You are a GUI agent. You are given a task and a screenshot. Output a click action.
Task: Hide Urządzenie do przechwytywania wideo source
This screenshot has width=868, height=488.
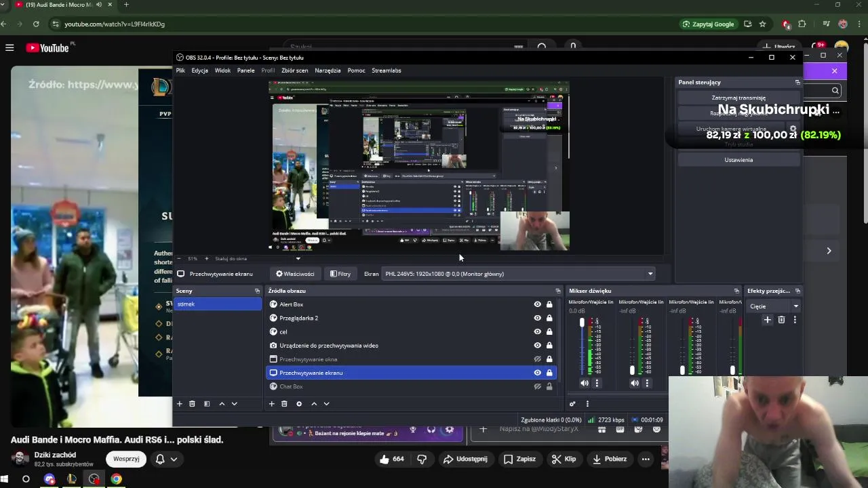coord(538,346)
